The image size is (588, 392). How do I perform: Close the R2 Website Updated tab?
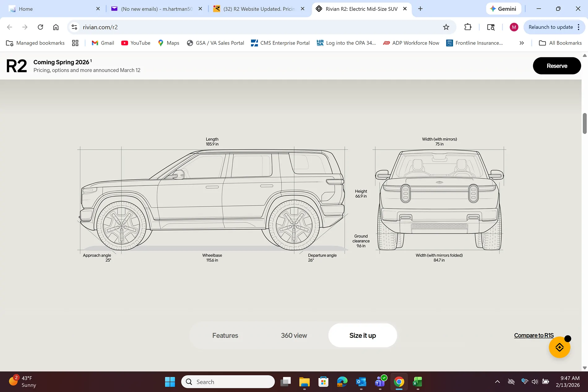(303, 9)
